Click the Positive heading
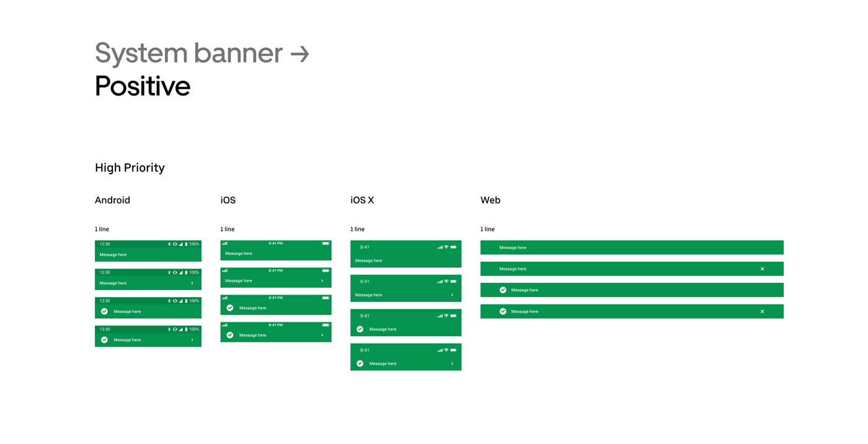 click(143, 86)
